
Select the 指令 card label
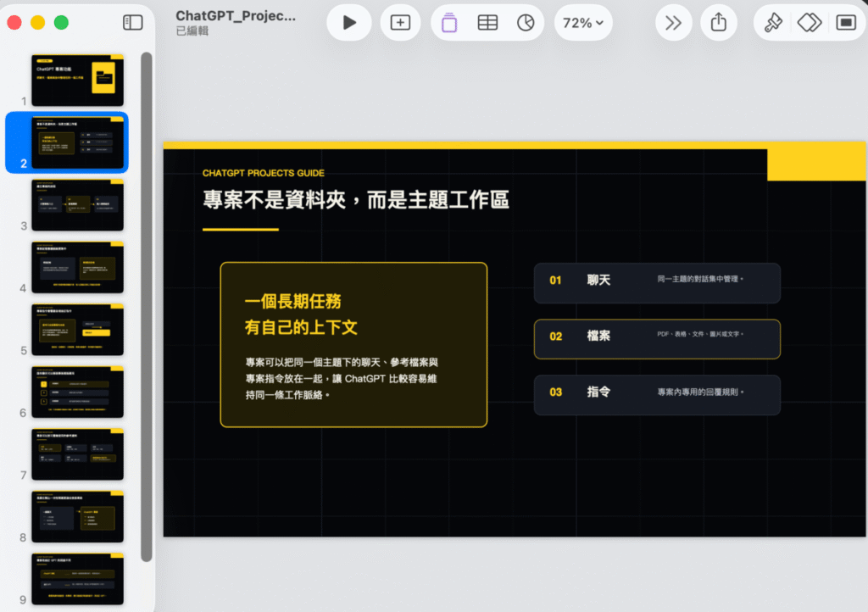pos(599,392)
